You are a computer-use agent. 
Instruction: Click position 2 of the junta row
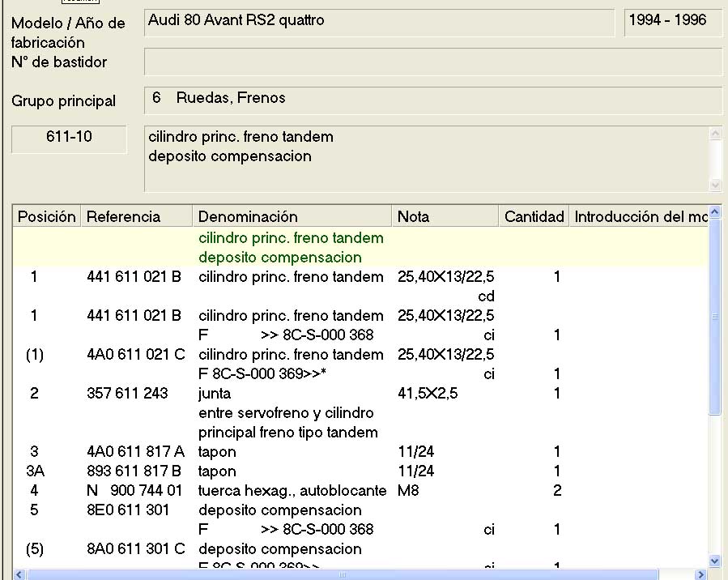point(34,394)
